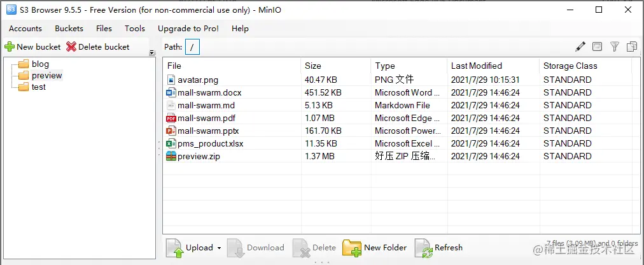Click the funnel filter icon

[615, 47]
